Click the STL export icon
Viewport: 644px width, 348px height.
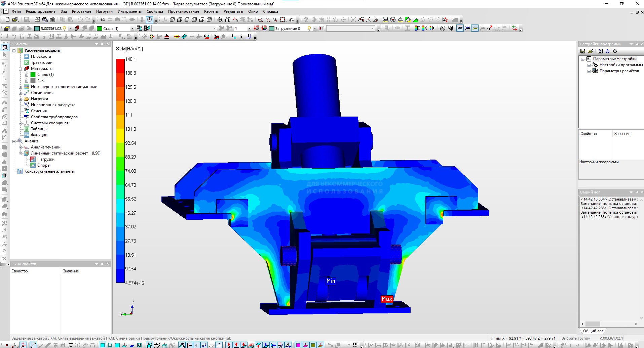click(x=489, y=29)
